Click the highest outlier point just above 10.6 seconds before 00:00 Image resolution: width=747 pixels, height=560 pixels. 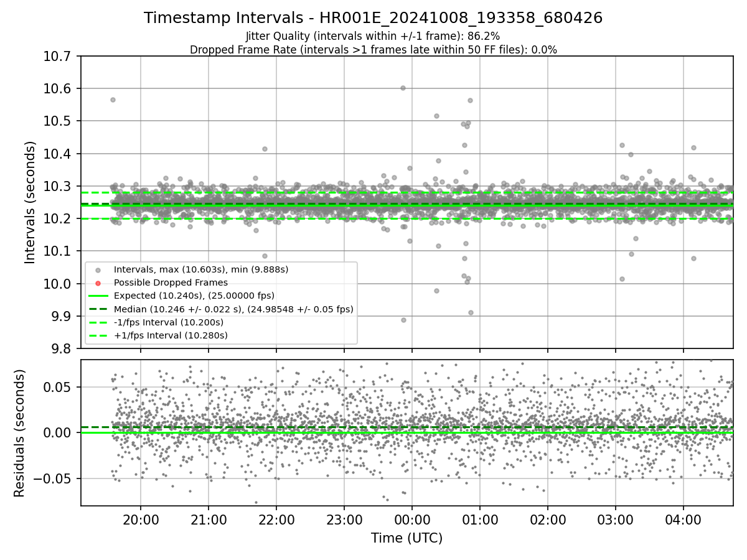click(x=403, y=88)
